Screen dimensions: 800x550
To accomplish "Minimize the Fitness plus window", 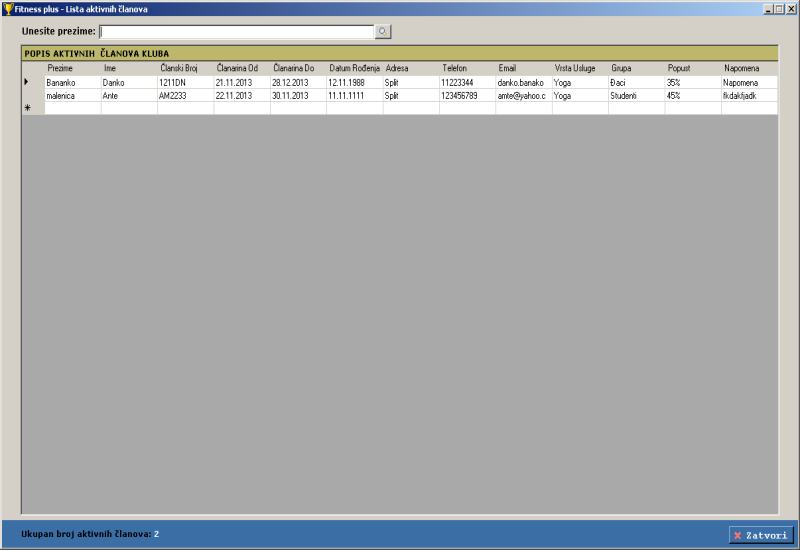I will (x=768, y=9).
